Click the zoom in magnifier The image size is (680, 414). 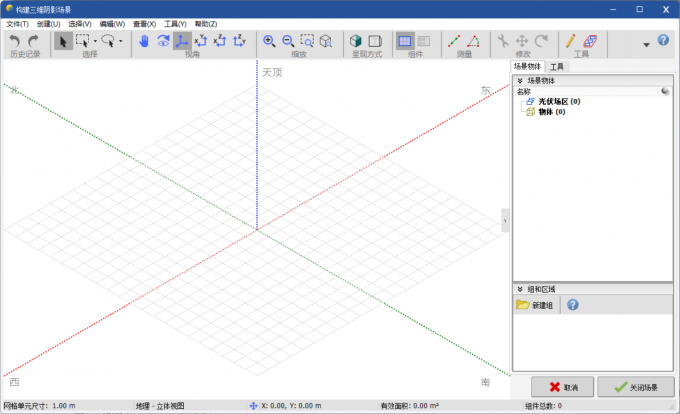[269, 41]
